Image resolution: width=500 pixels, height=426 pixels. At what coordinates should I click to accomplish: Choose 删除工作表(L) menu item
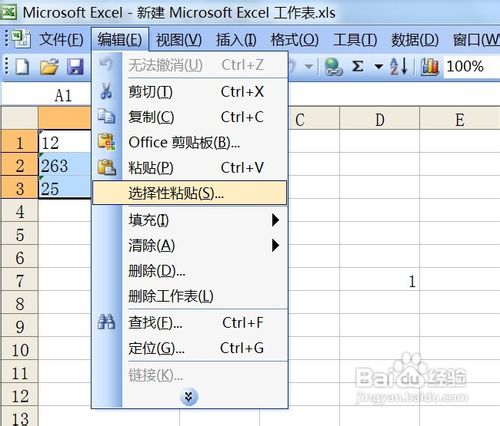189,296
